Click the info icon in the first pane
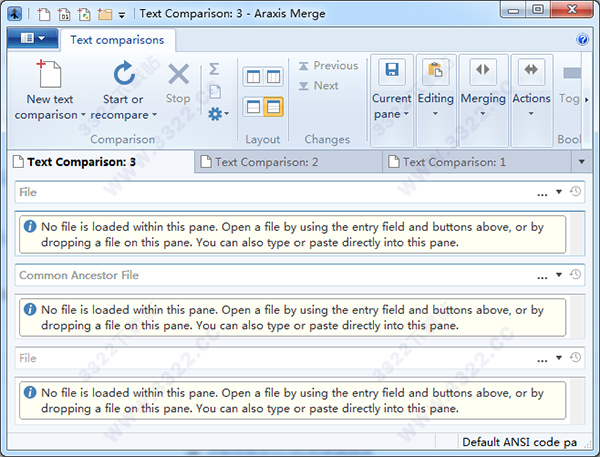 pos(30,227)
